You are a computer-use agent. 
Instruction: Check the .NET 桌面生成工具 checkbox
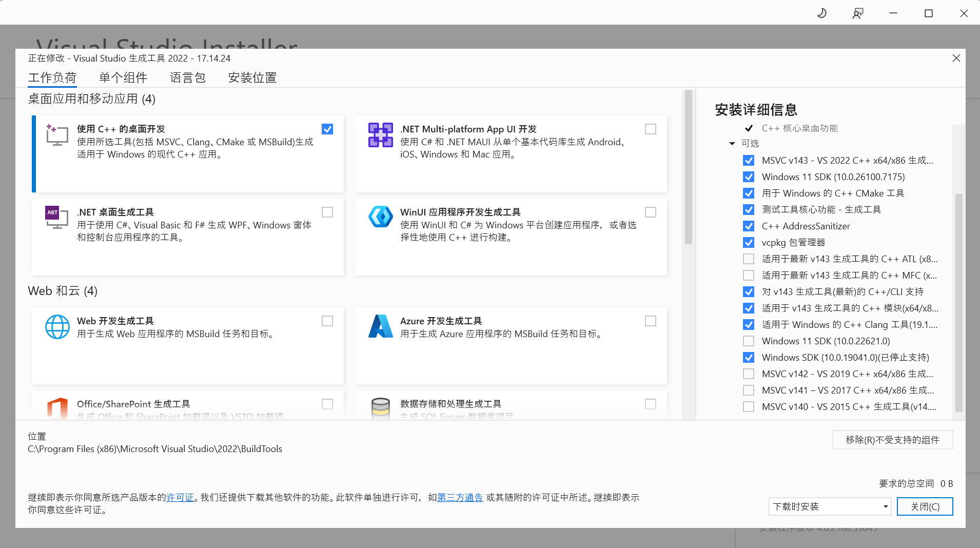tap(327, 212)
